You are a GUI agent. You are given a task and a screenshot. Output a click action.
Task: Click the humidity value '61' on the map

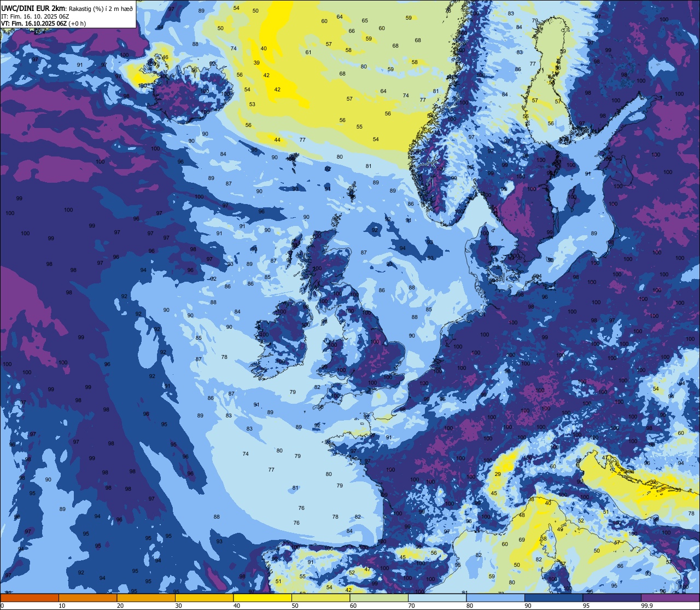pyautogui.click(x=308, y=53)
